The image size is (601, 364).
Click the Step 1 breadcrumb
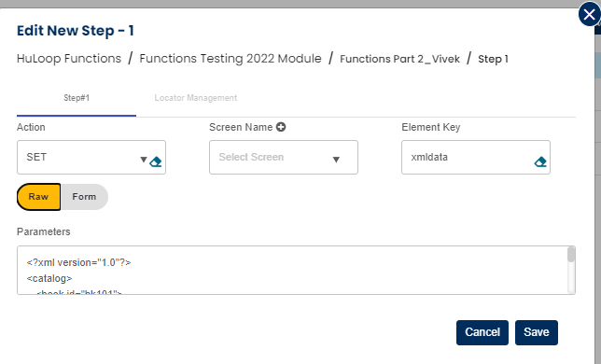[x=493, y=59]
